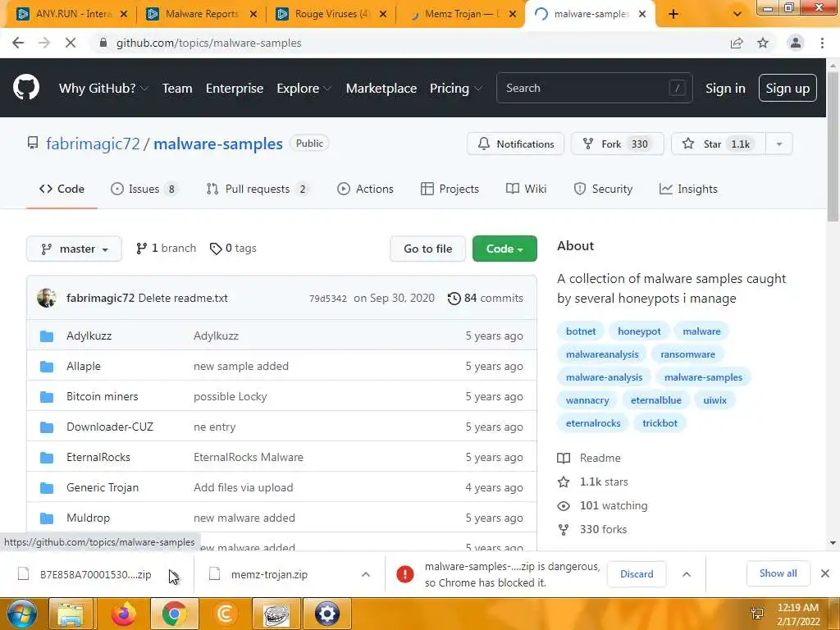Open a new tab with the plus button
840x630 pixels.
673,14
